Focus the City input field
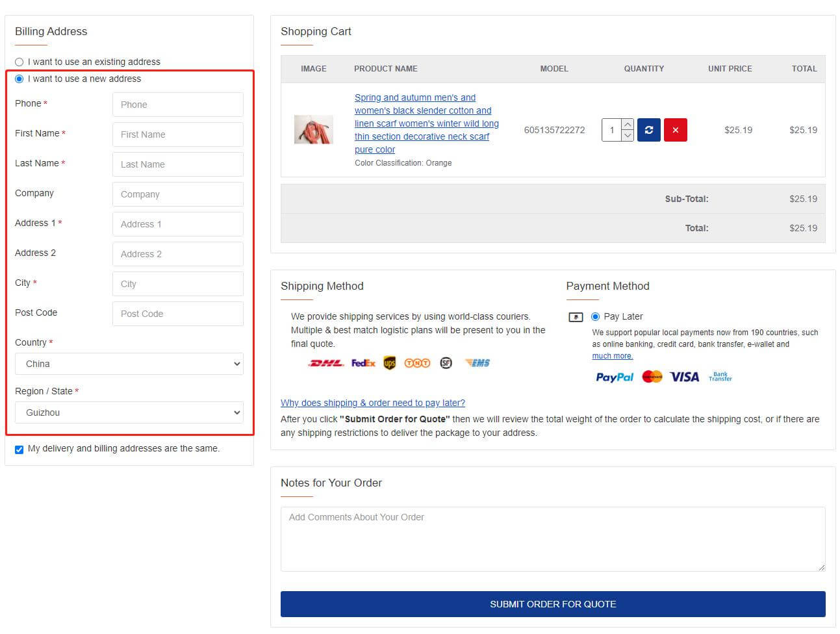The image size is (840, 634). 178,284
